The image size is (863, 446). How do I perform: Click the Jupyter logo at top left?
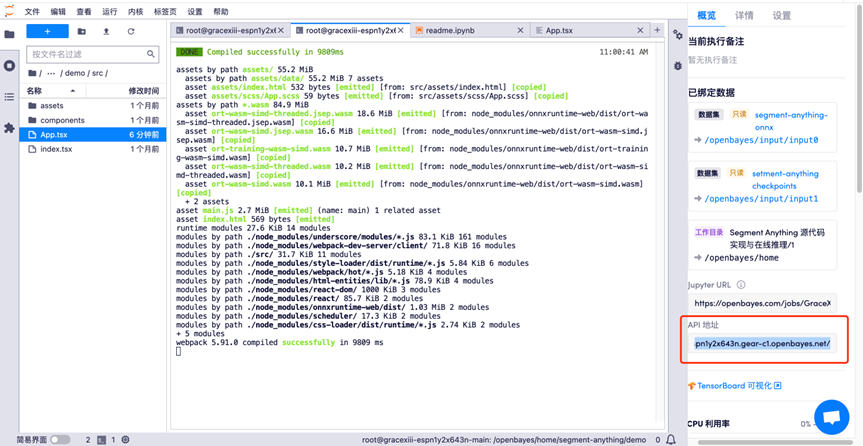[x=9, y=11]
